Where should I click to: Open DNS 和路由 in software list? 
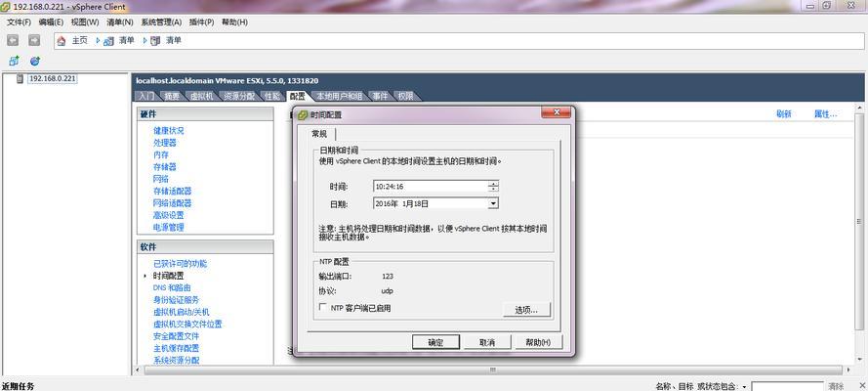coord(172,288)
